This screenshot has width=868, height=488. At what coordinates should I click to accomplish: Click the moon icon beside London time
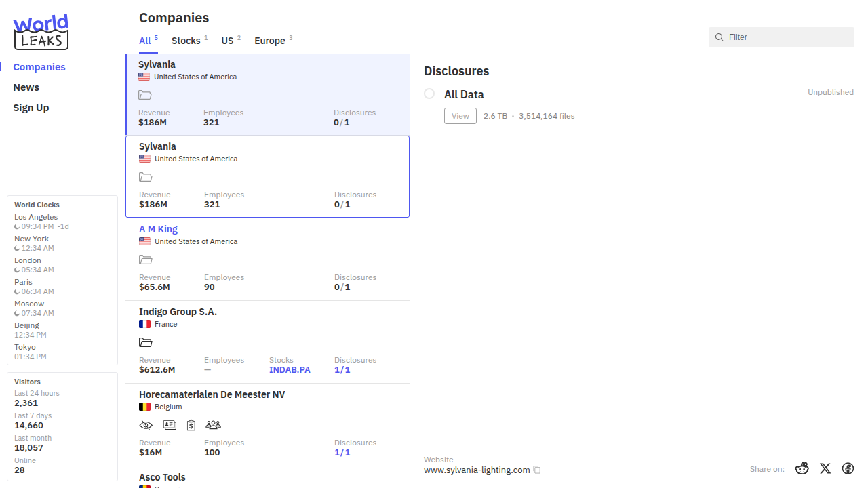[x=17, y=270]
